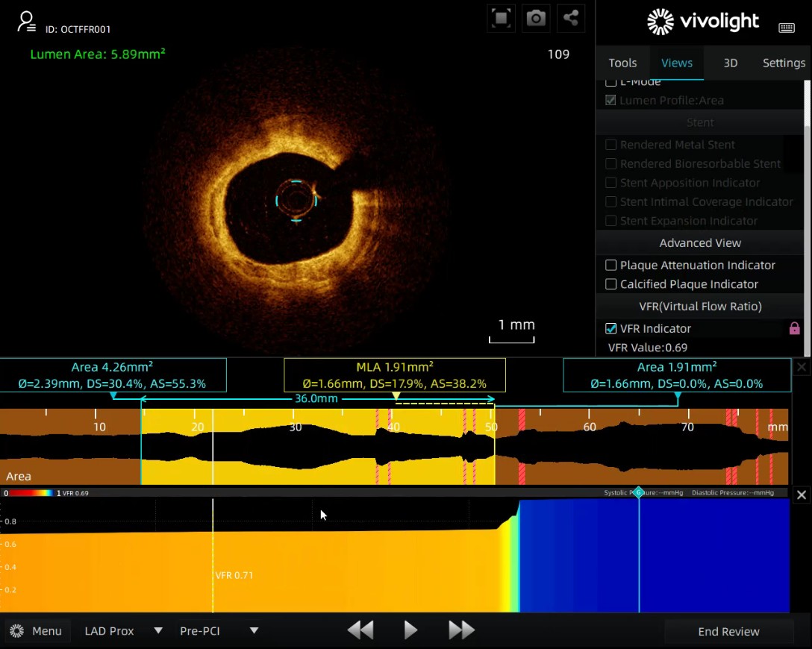Click the share icon

(x=570, y=18)
